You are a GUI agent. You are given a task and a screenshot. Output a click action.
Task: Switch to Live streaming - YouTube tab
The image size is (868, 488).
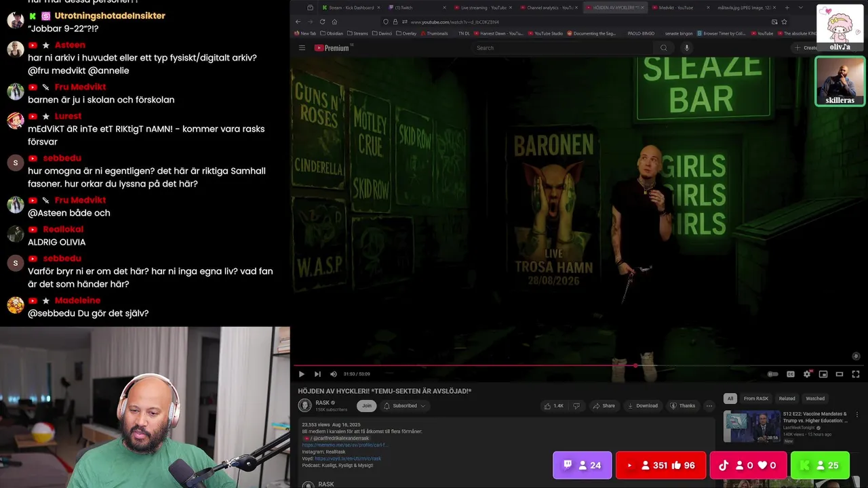click(483, 7)
